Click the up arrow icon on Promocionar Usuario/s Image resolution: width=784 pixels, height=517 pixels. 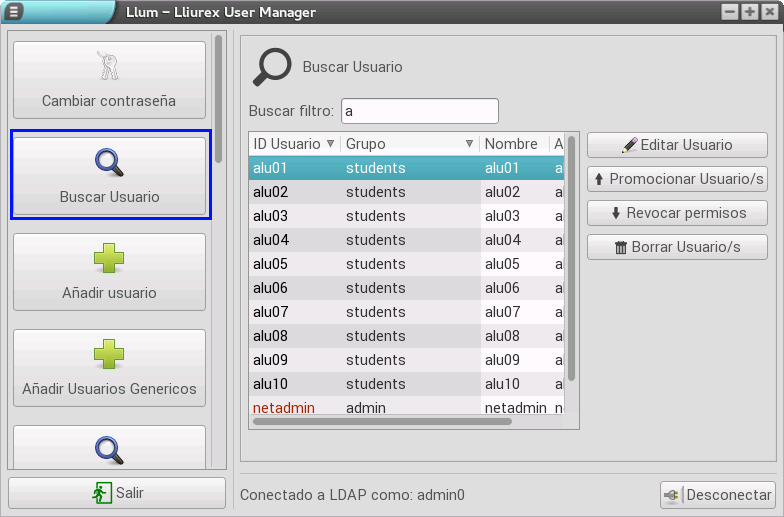click(599, 179)
